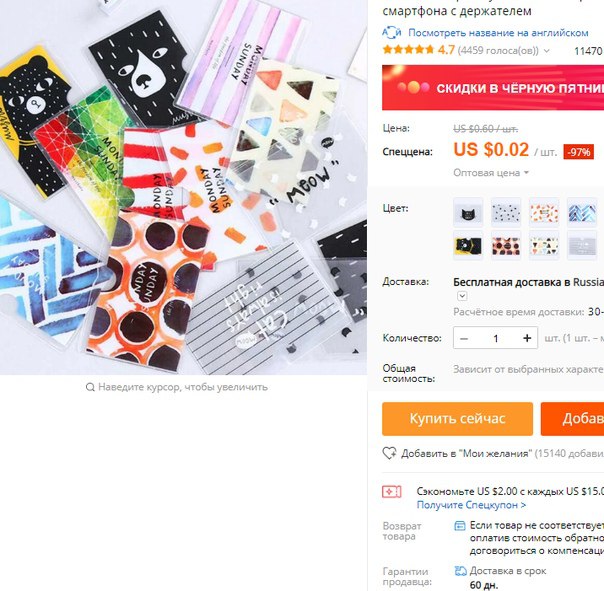
Task: Expand the rating votes dropdown arrow
Action: (547, 51)
